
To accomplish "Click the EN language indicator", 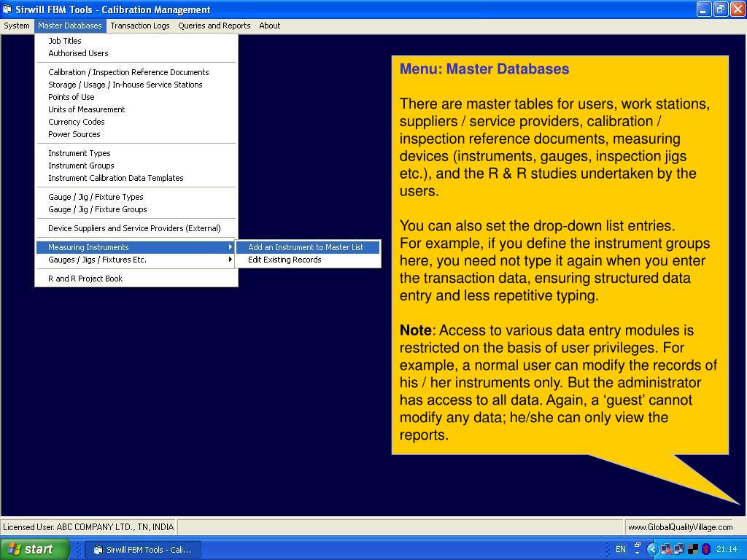I will coord(620,550).
